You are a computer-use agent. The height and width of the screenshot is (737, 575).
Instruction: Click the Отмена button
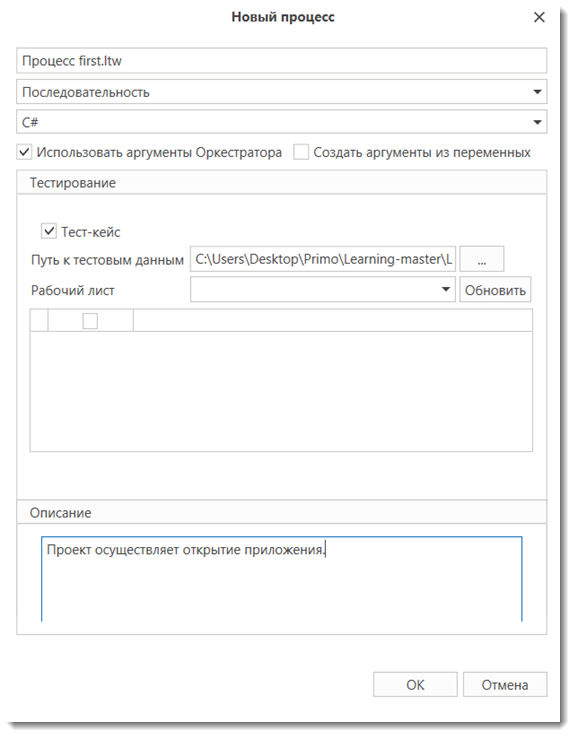coord(505,685)
